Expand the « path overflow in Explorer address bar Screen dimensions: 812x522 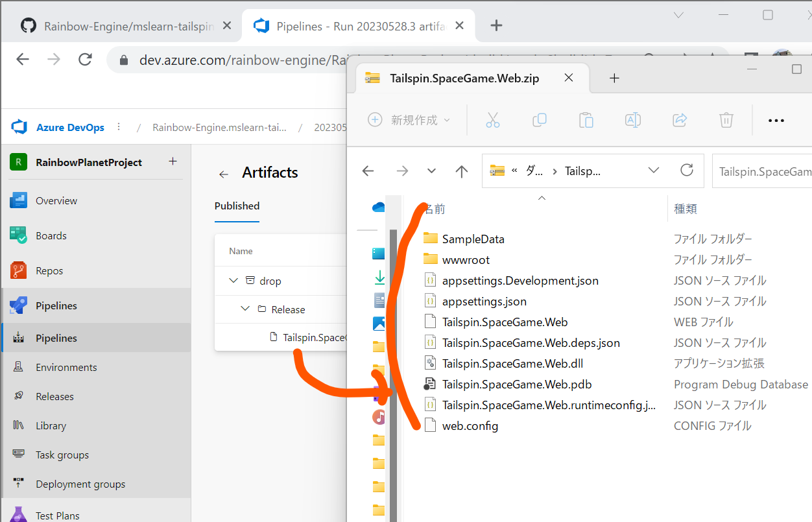tap(514, 171)
